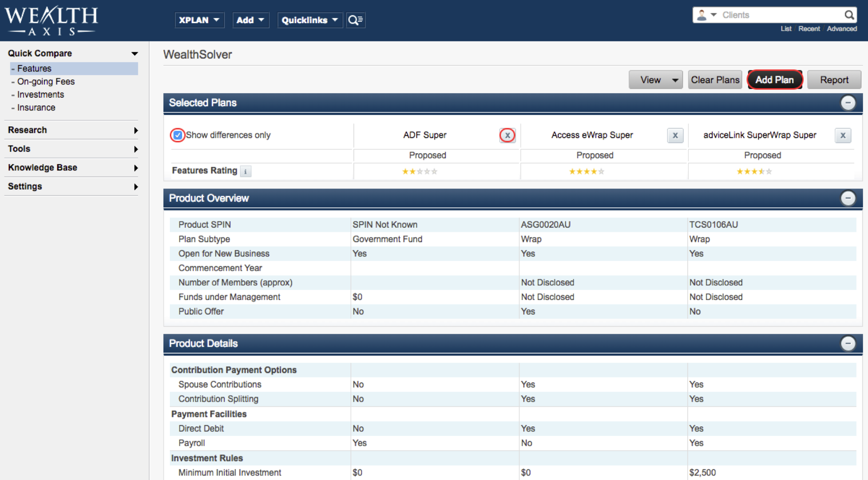This screenshot has height=480, width=868.
Task: Select Investments in Quick Compare
Action: point(40,95)
